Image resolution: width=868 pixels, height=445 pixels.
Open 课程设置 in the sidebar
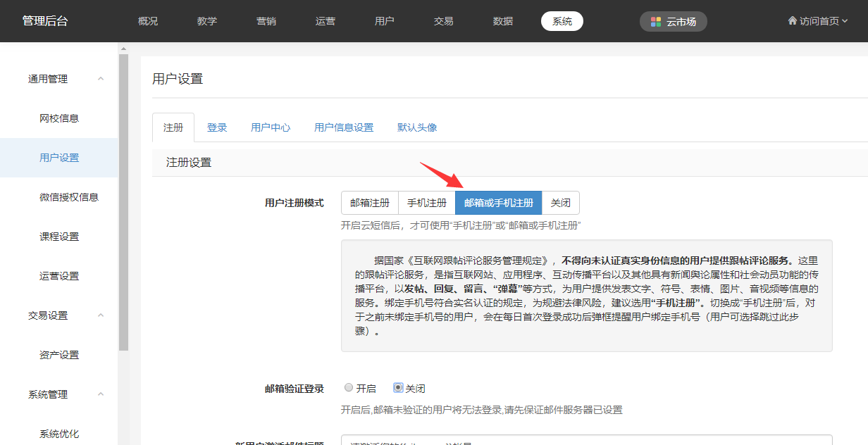59,237
